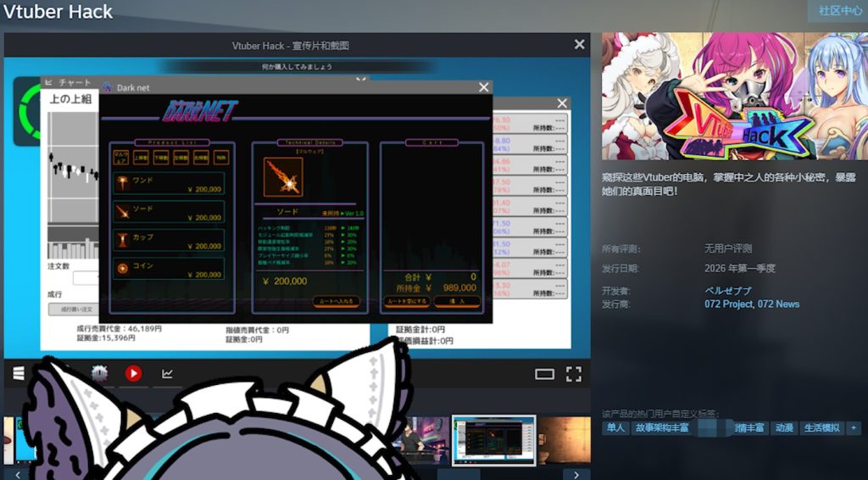Select the ワンド ¥200,000 product row
Screen dimensions: 868x480
coord(169,183)
